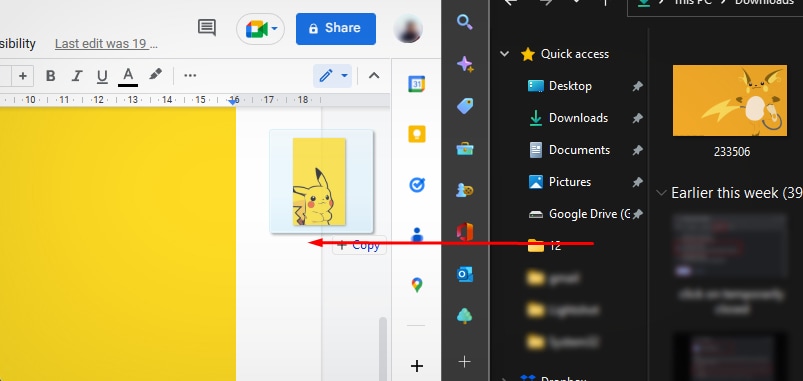Open Edge sidebar shopping tag icon
Image resolution: width=803 pixels, height=381 pixels.
point(464,106)
